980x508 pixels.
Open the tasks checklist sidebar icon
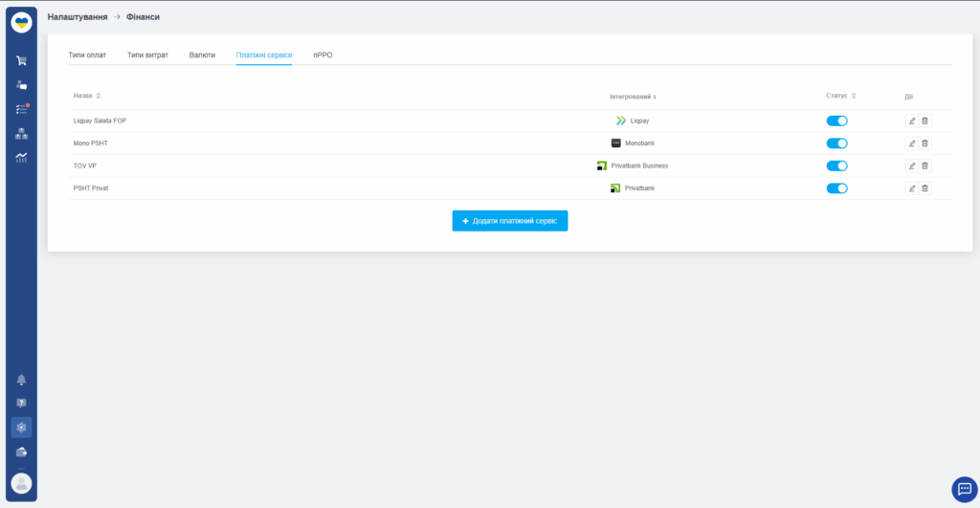tap(21, 109)
